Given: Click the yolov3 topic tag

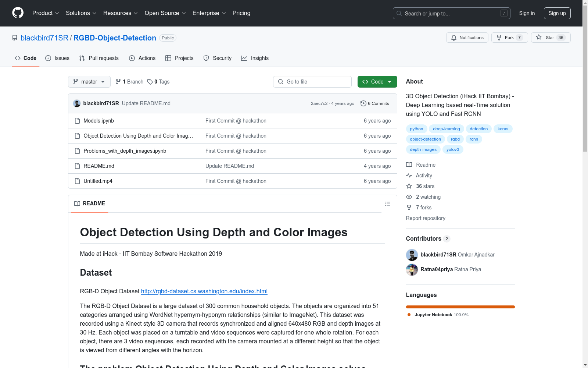Looking at the screenshot, I should pyautogui.click(x=453, y=149).
